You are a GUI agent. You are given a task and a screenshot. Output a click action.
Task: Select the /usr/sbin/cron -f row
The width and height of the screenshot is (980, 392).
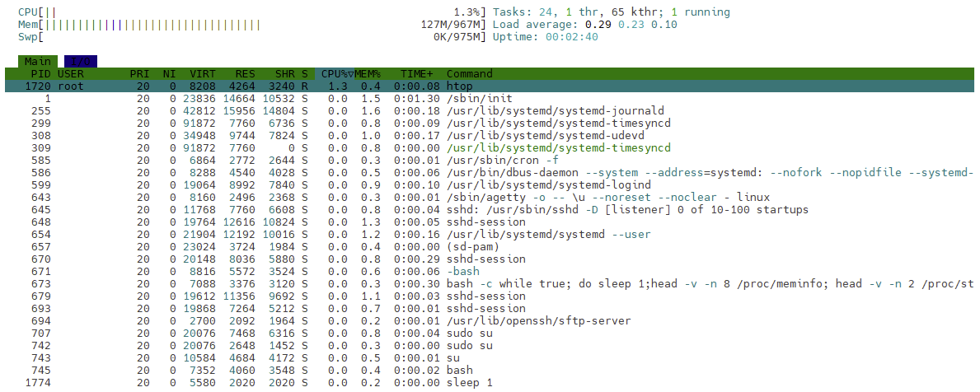coord(490,161)
